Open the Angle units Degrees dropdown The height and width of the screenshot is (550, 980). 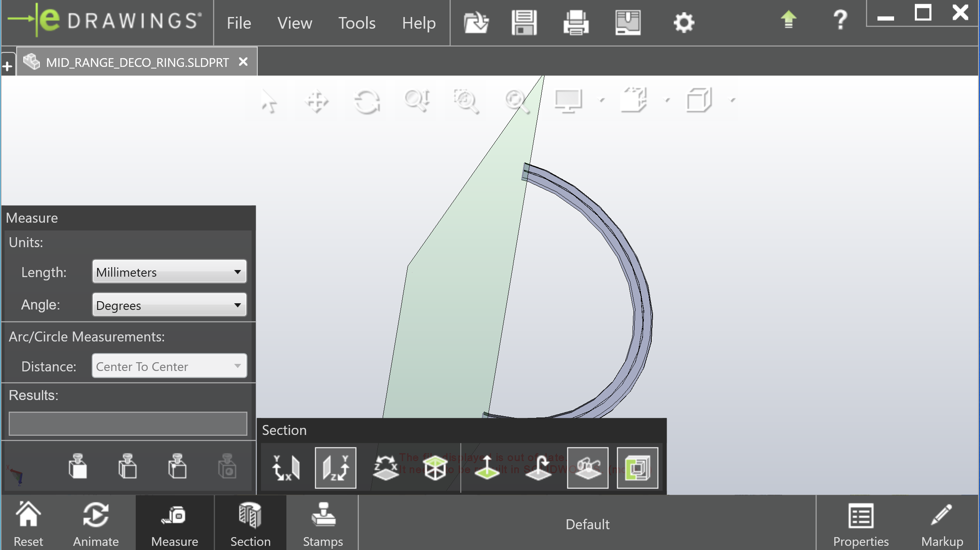[169, 305]
